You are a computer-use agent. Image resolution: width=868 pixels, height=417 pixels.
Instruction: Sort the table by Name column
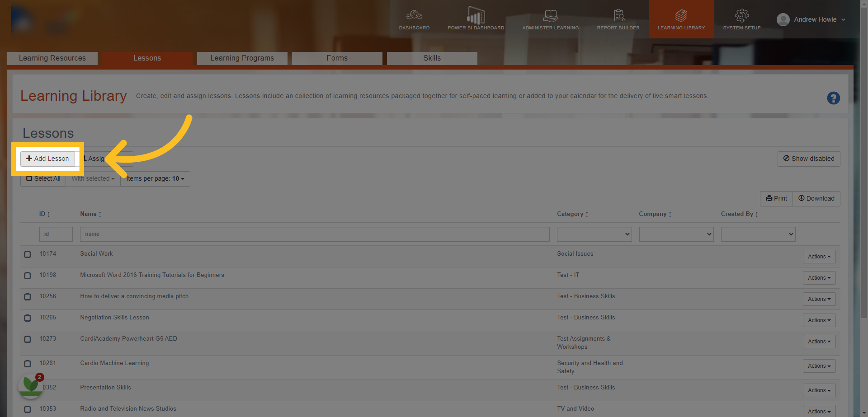pyautogui.click(x=91, y=214)
